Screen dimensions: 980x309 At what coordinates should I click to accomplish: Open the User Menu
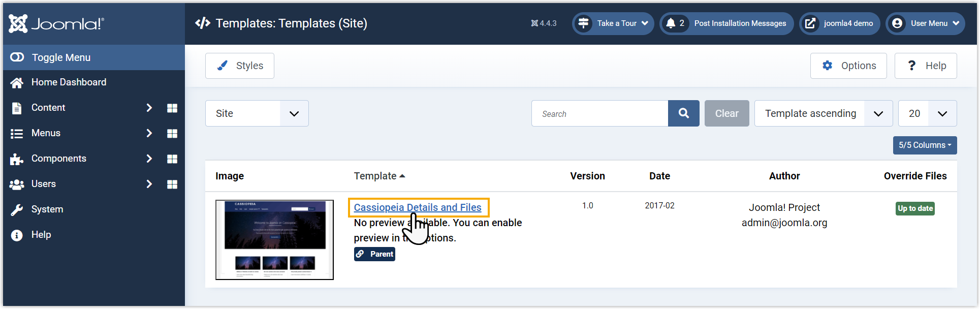[925, 23]
